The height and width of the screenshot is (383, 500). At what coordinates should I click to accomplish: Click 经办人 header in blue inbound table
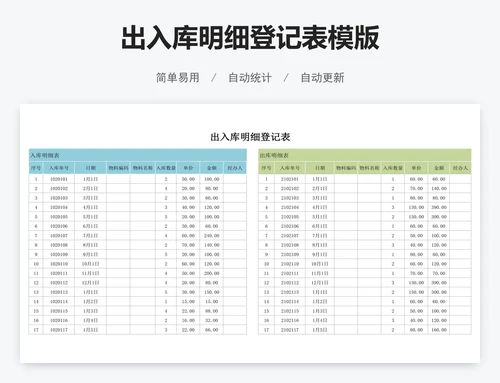pos(235,168)
